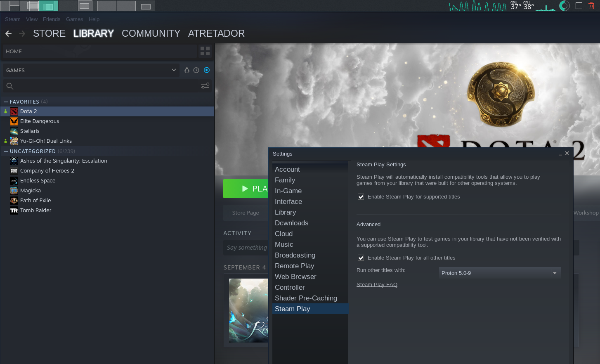The width and height of the screenshot is (600, 364).
Task: Open In-Game settings section
Action: point(310,191)
